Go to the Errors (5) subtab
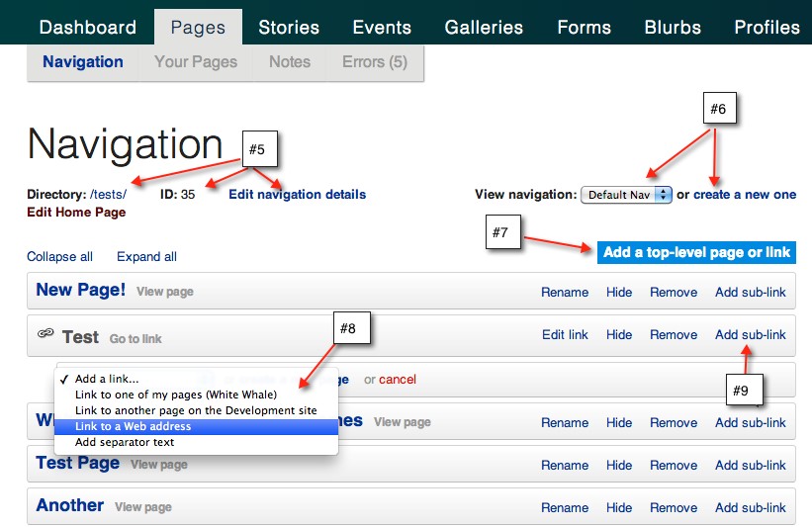The width and height of the screenshot is (812, 527). pyautogui.click(x=374, y=62)
